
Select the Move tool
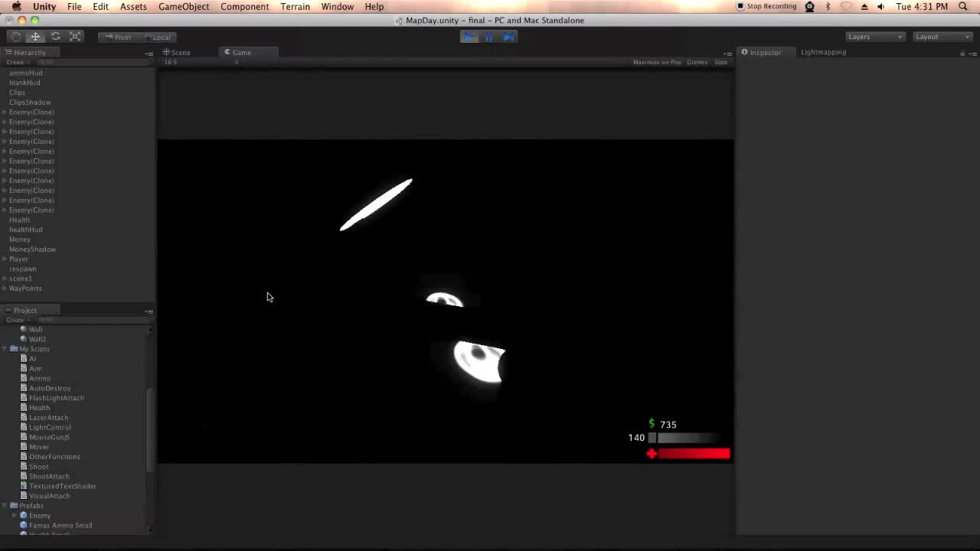(x=35, y=36)
